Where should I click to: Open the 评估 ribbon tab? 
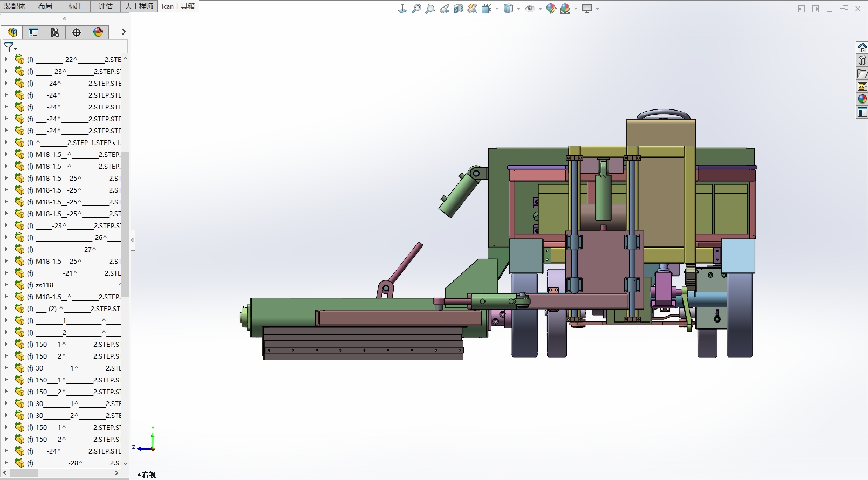[x=106, y=6]
